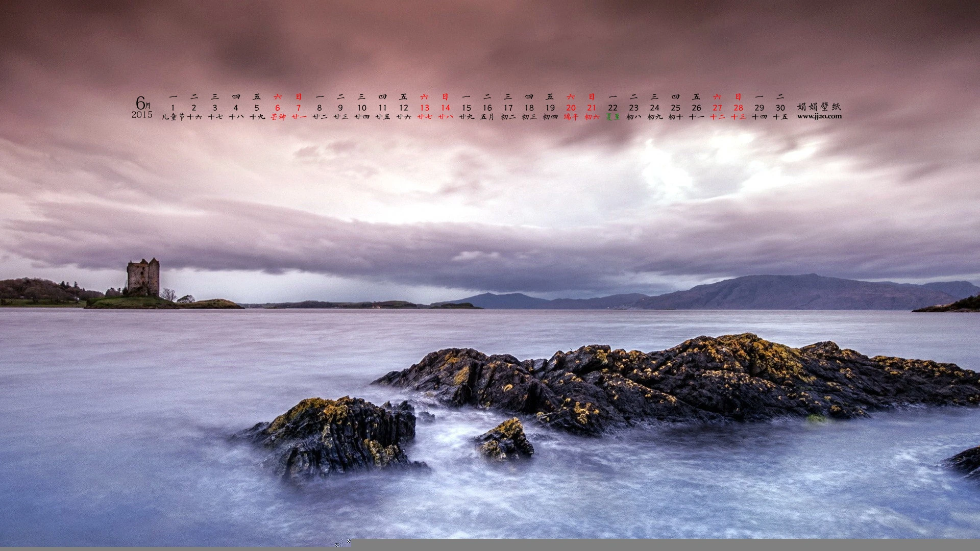Select date 25 in the calendar strip
This screenshot has width=980, height=551.
point(676,108)
